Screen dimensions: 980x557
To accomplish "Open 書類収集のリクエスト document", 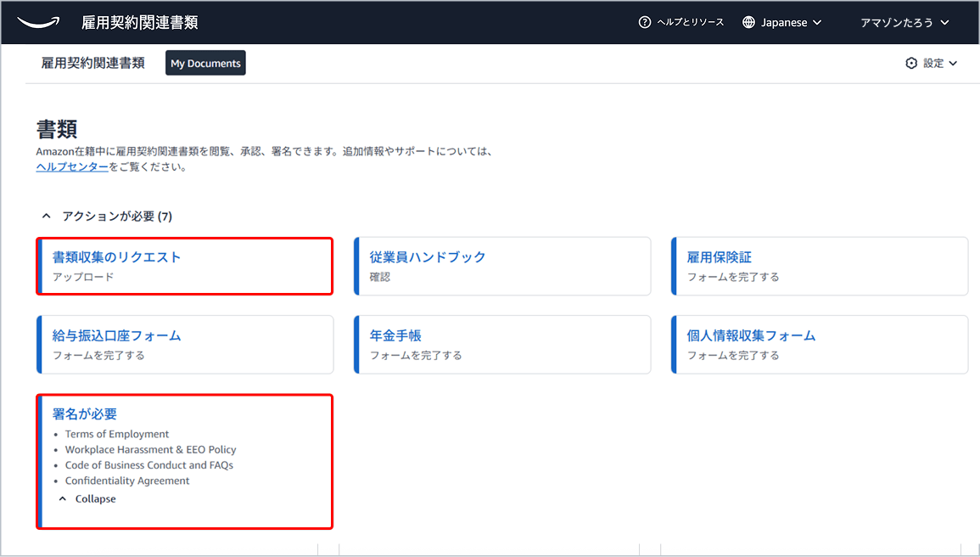I will (116, 257).
